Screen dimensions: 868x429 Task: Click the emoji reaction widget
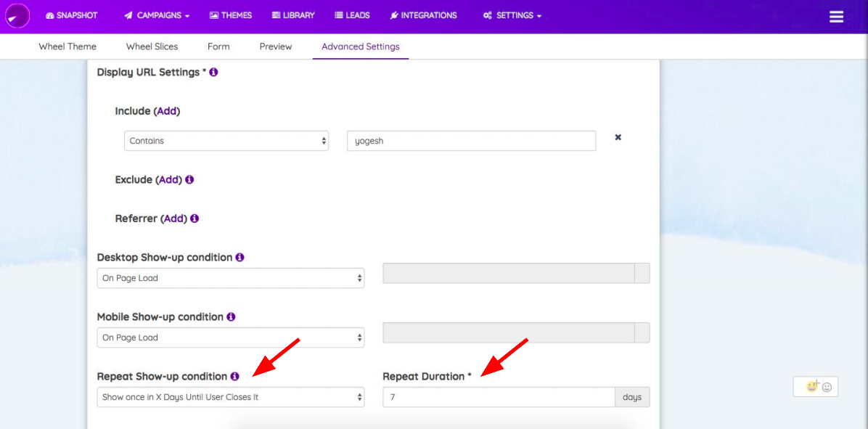click(x=816, y=387)
